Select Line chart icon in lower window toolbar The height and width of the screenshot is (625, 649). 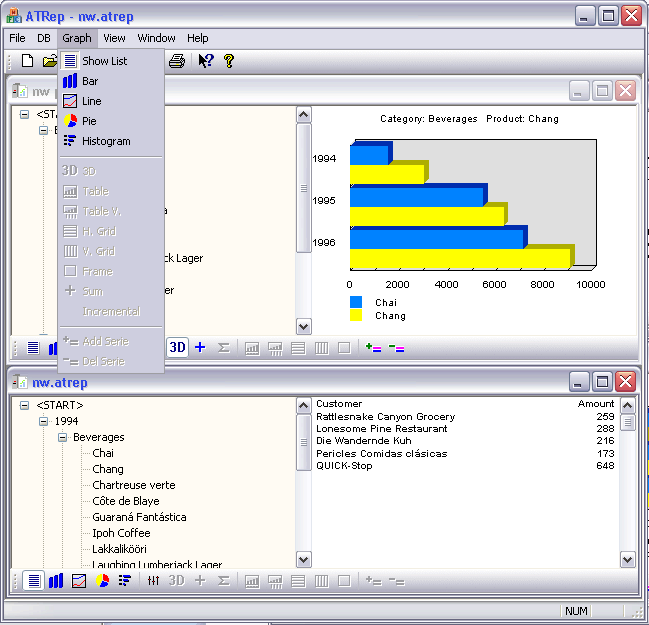(x=79, y=581)
